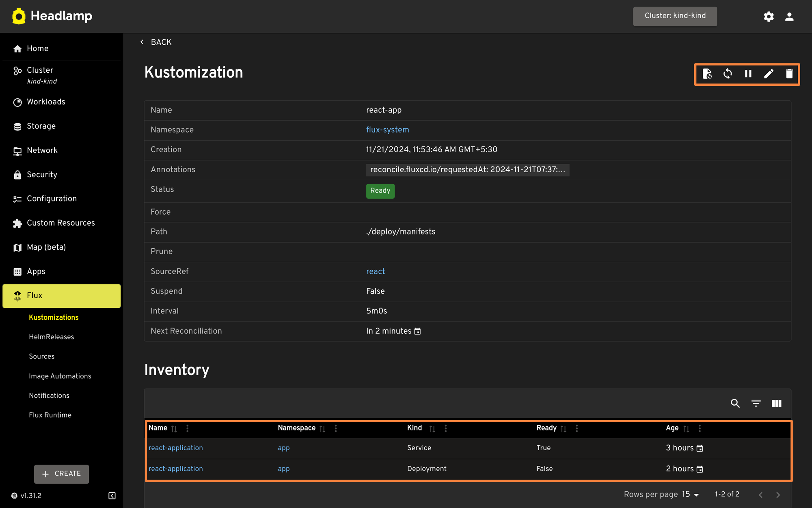Open Configuration section
Viewport: 812px width, 508px height.
click(x=61, y=199)
